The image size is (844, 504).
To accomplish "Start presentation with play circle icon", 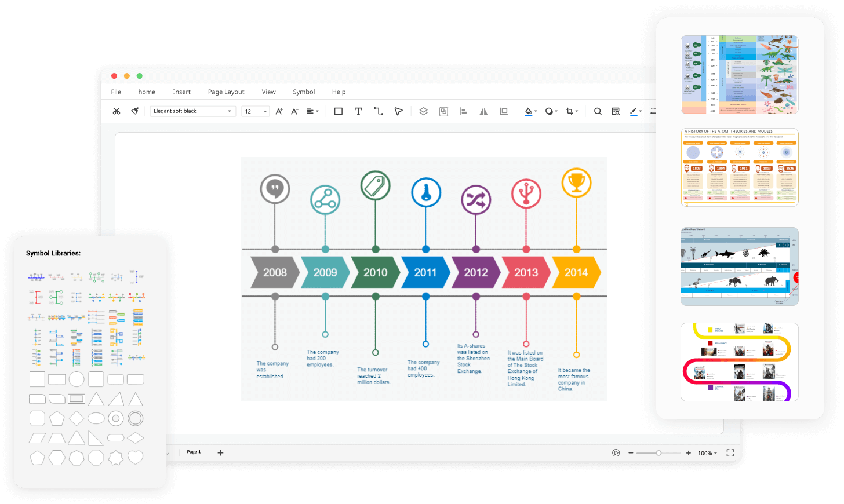I will pyautogui.click(x=616, y=453).
